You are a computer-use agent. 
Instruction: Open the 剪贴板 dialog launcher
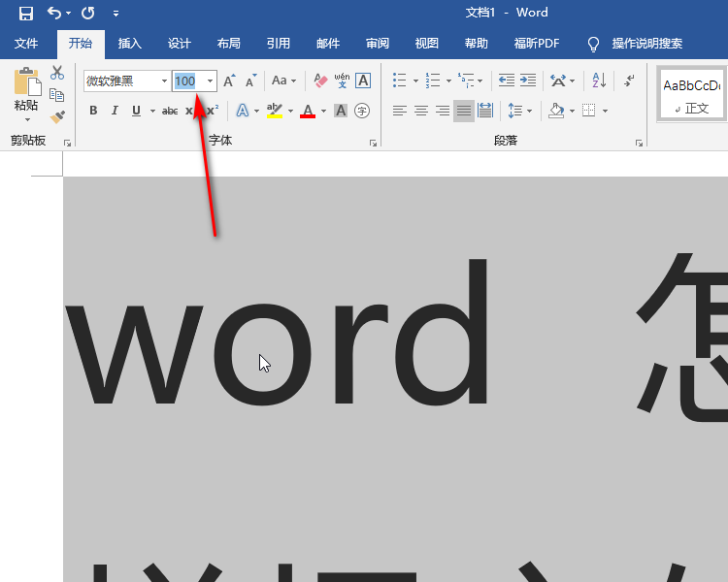[x=67, y=144]
